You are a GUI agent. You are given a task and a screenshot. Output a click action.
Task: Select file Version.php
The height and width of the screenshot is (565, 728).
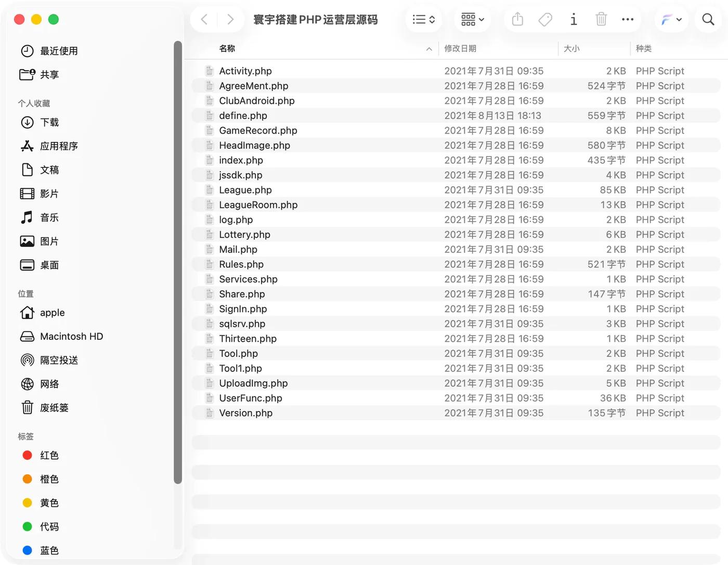pyautogui.click(x=456, y=413)
